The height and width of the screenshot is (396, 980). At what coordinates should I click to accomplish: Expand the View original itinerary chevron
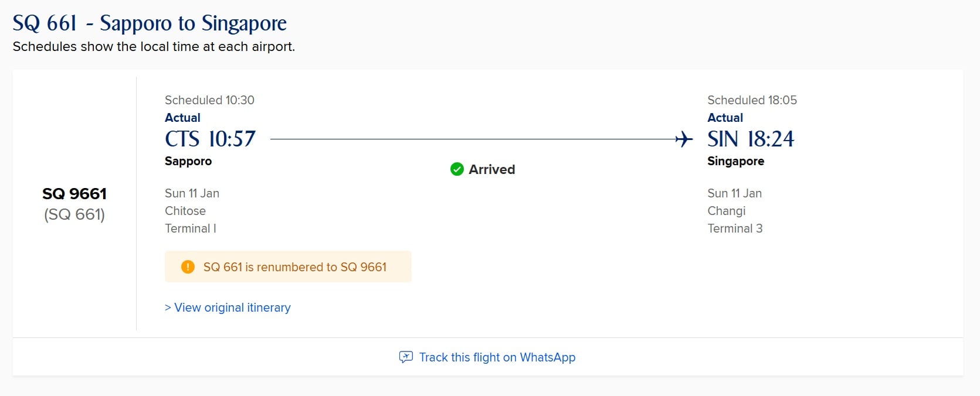[168, 308]
